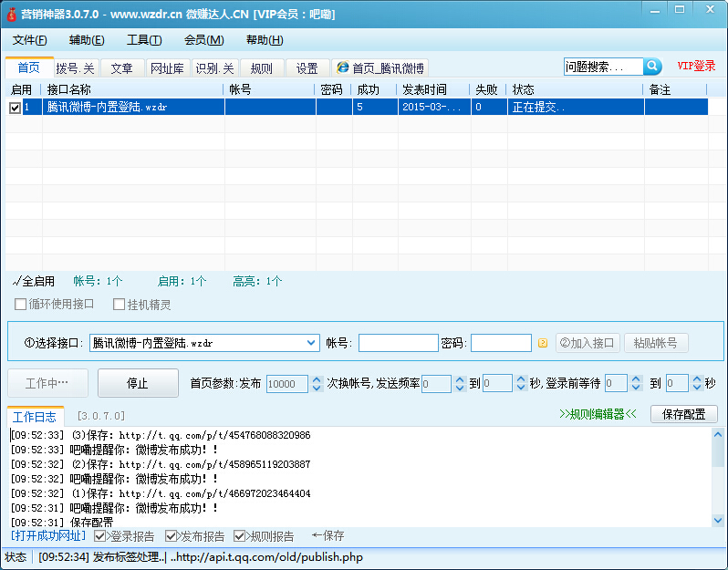Click 状态 column header
Image resolution: width=728 pixels, height=570 pixels.
click(x=575, y=89)
